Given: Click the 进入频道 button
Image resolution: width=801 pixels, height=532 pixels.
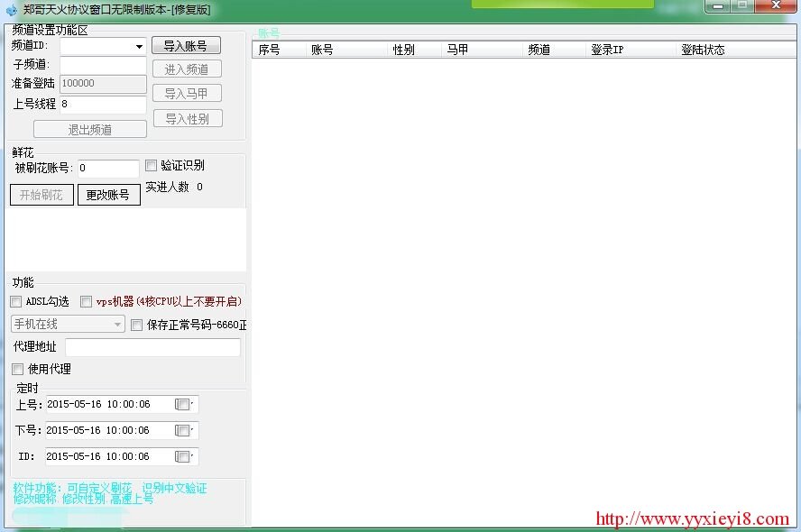Looking at the screenshot, I should click(x=187, y=68).
